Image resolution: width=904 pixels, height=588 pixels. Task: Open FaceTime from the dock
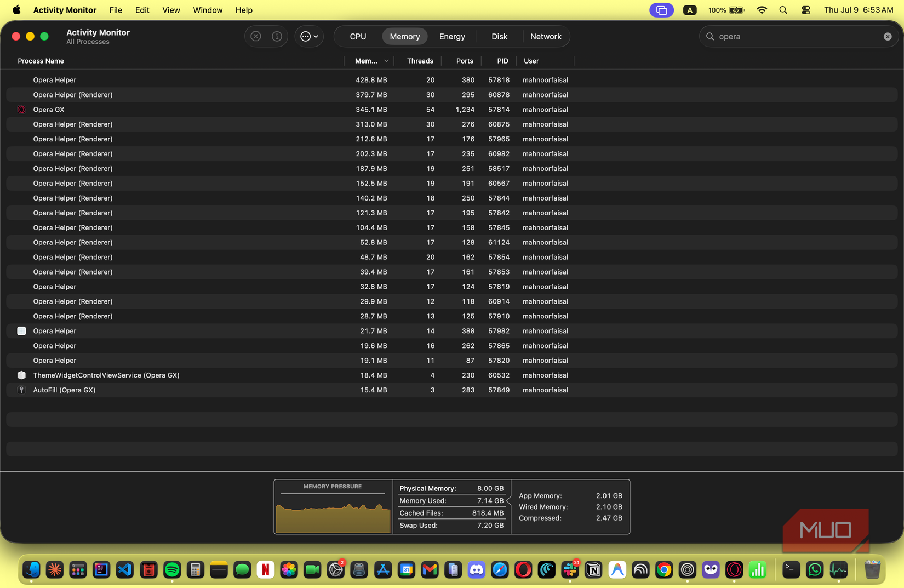click(x=312, y=570)
